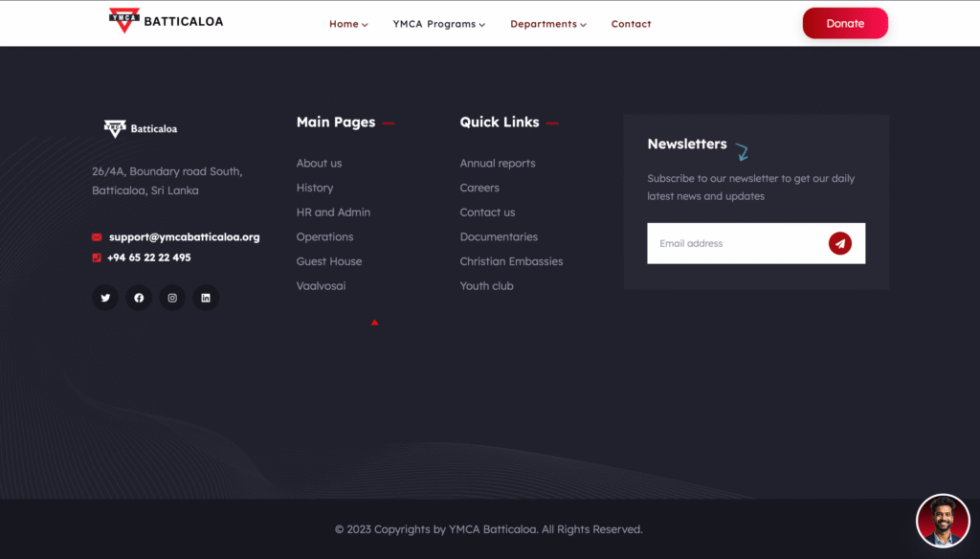Click the Twitter social icon

coord(105,298)
